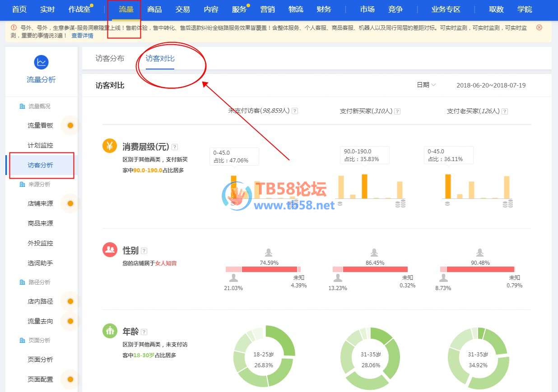Switch to the 访客分布 tab
558x392 pixels.
110,59
